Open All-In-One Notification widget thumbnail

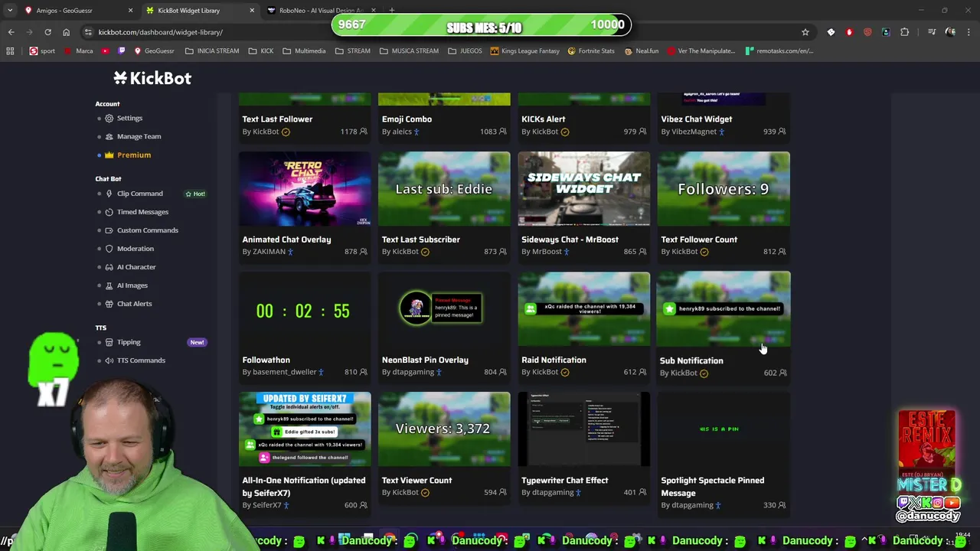point(305,429)
